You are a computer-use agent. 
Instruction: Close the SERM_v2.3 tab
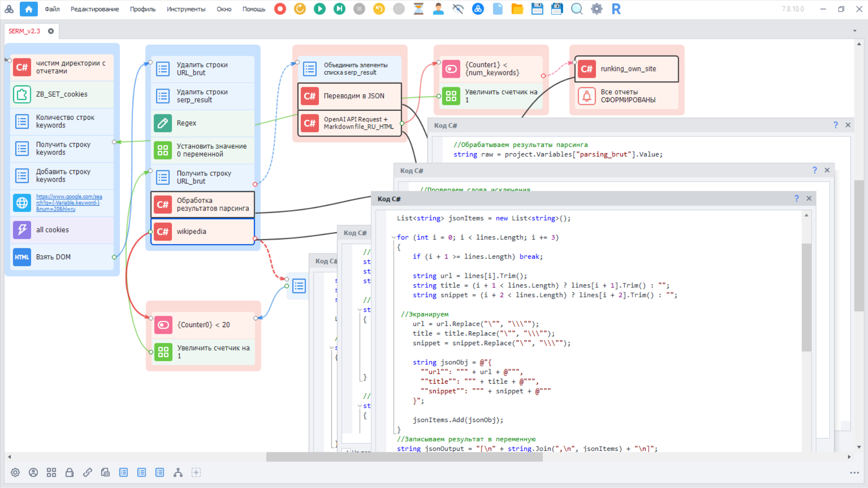pyautogui.click(x=51, y=31)
